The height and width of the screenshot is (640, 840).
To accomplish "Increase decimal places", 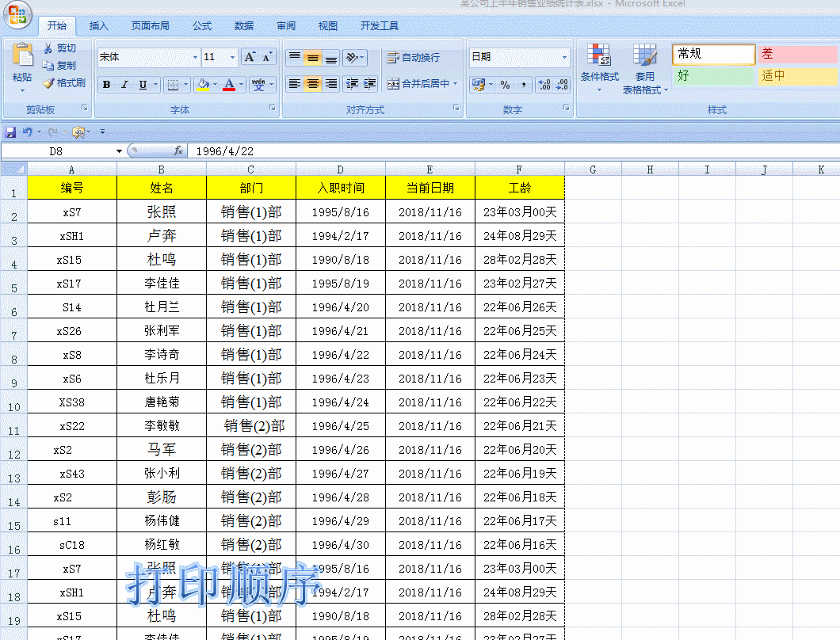I will pyautogui.click(x=544, y=84).
